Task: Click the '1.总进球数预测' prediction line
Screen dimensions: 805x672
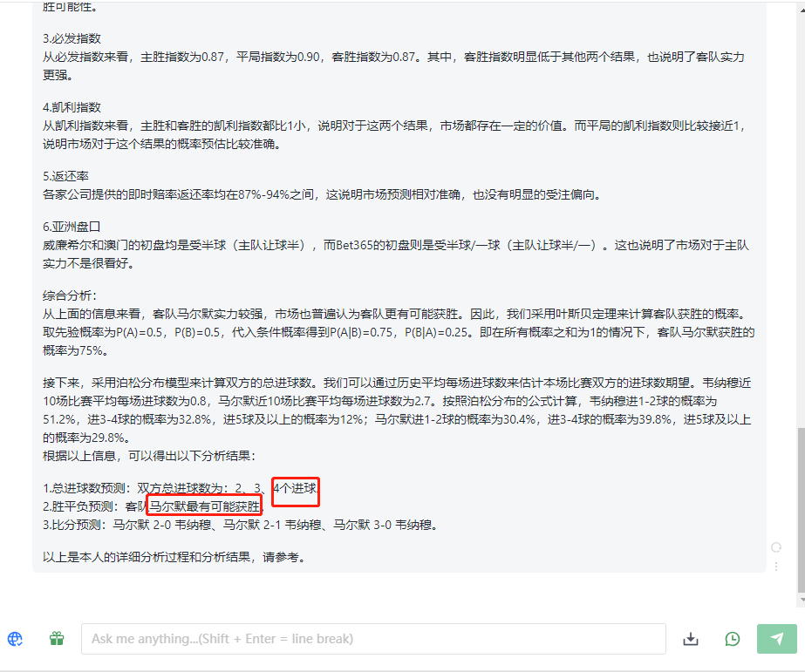Action: point(181,488)
